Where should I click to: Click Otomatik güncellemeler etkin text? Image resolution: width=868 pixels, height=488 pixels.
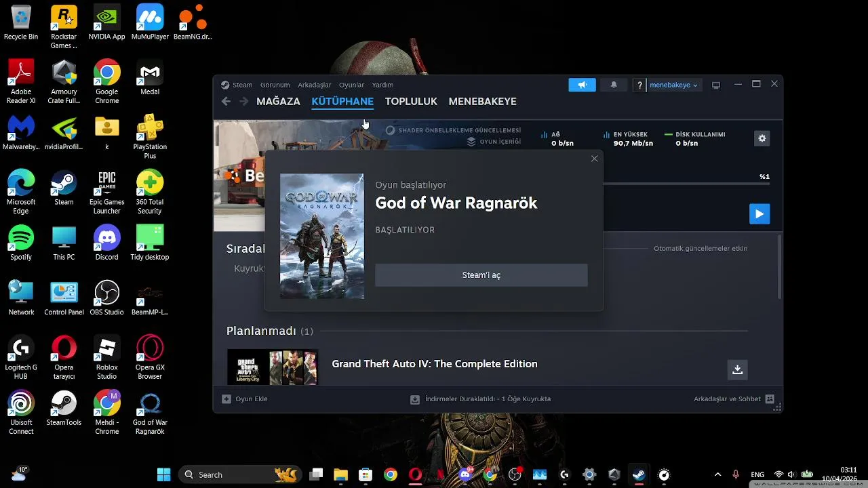[701, 248]
